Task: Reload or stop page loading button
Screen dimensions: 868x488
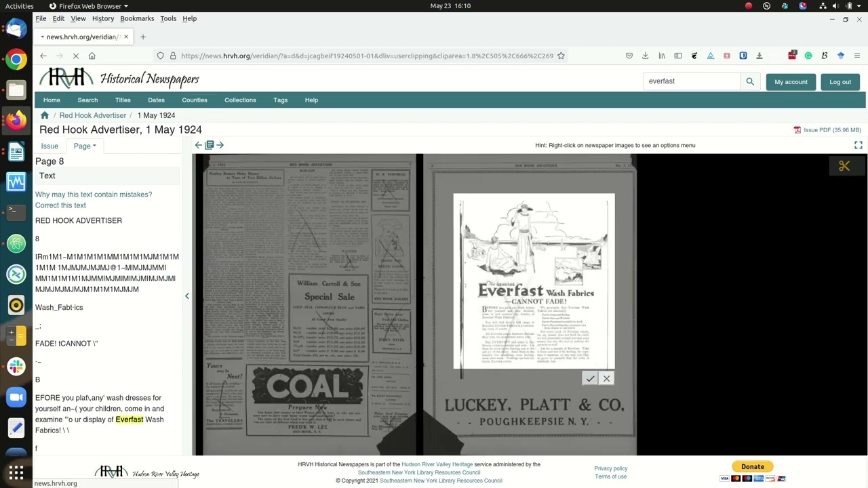Action: [75, 56]
